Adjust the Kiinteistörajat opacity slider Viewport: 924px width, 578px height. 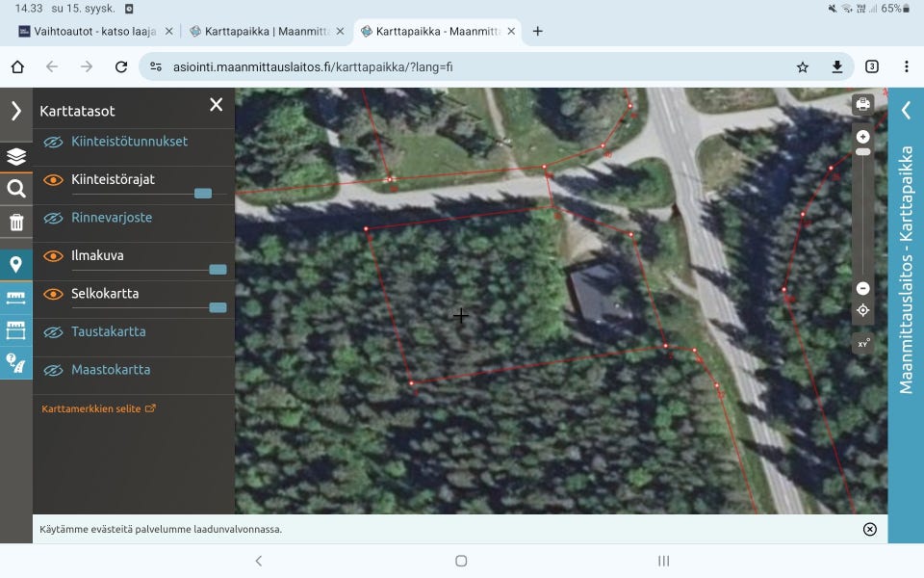click(x=203, y=194)
